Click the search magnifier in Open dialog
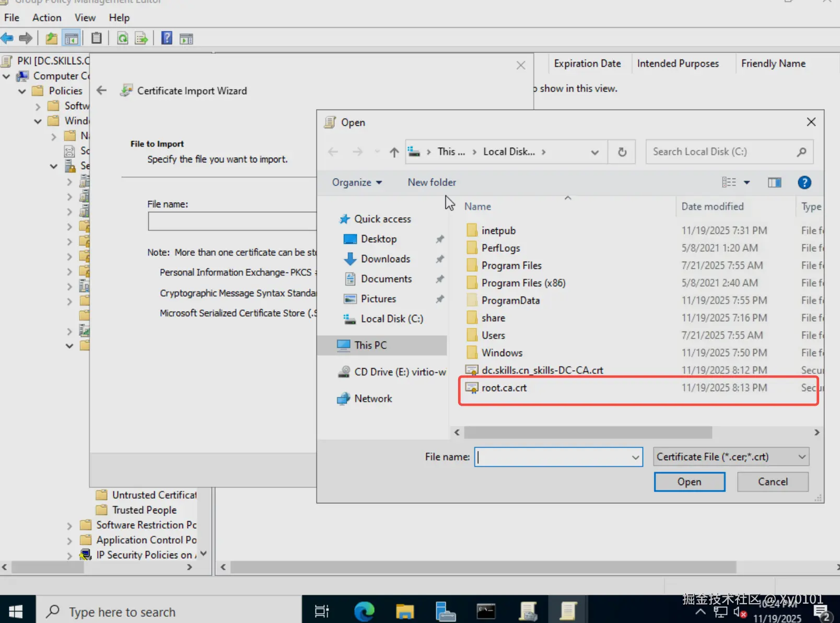 click(x=801, y=152)
